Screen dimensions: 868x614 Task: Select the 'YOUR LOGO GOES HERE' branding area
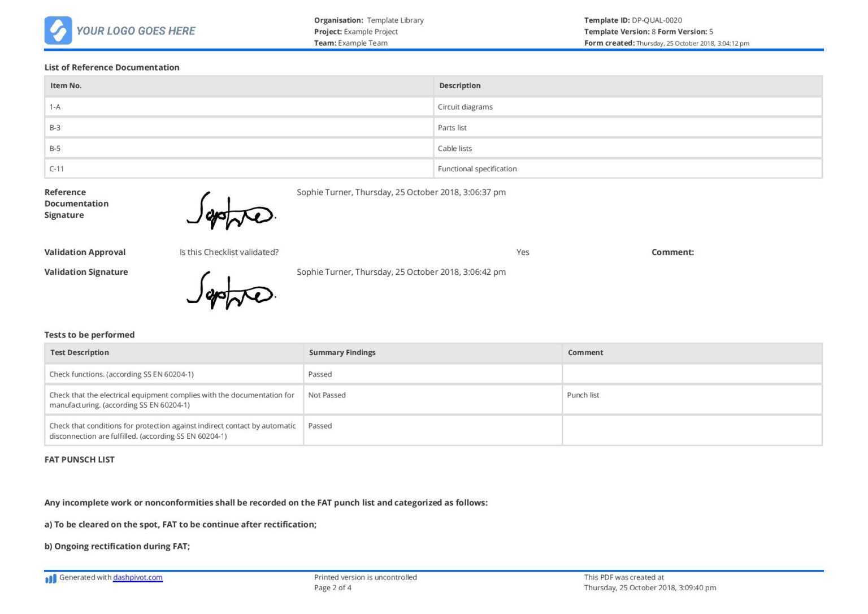[x=136, y=31]
